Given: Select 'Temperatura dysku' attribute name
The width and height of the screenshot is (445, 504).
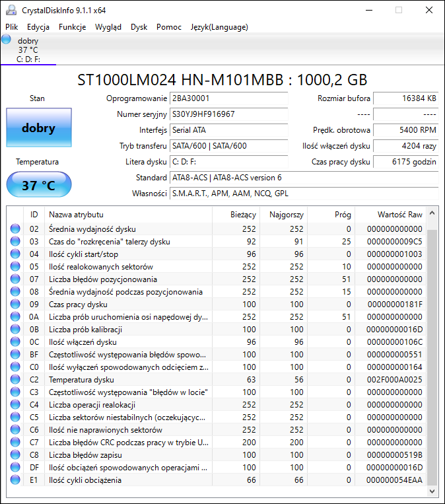Looking at the screenshot, I should (x=81, y=380).
